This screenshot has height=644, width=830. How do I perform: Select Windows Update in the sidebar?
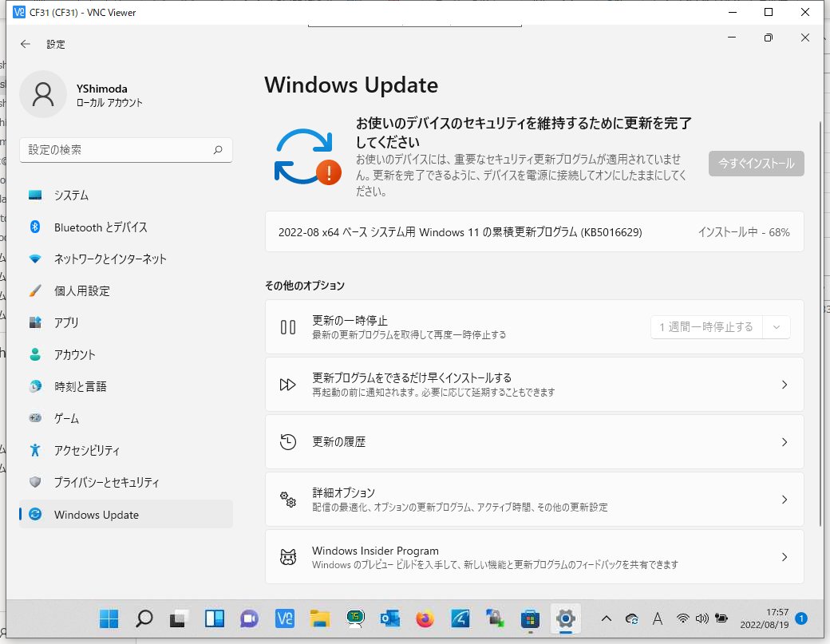coord(126,515)
